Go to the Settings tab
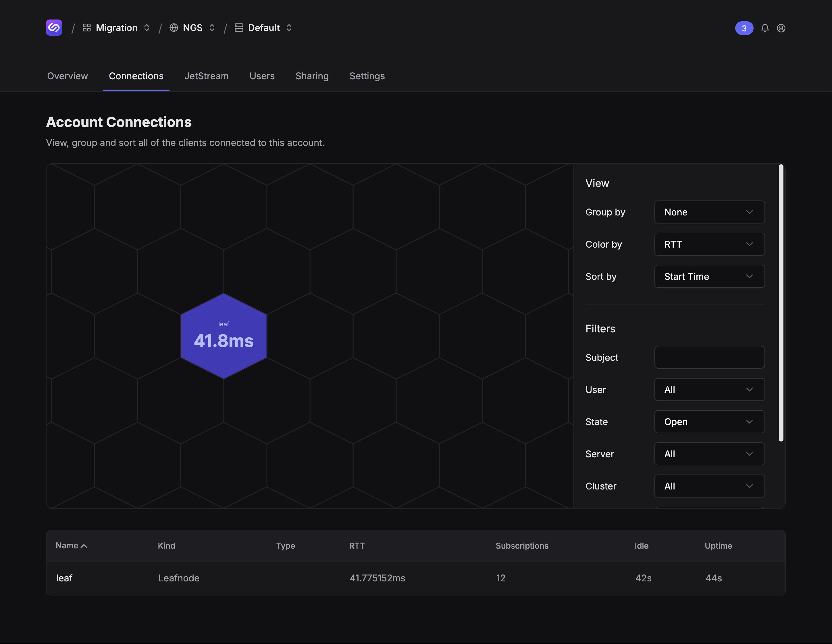 coord(367,76)
